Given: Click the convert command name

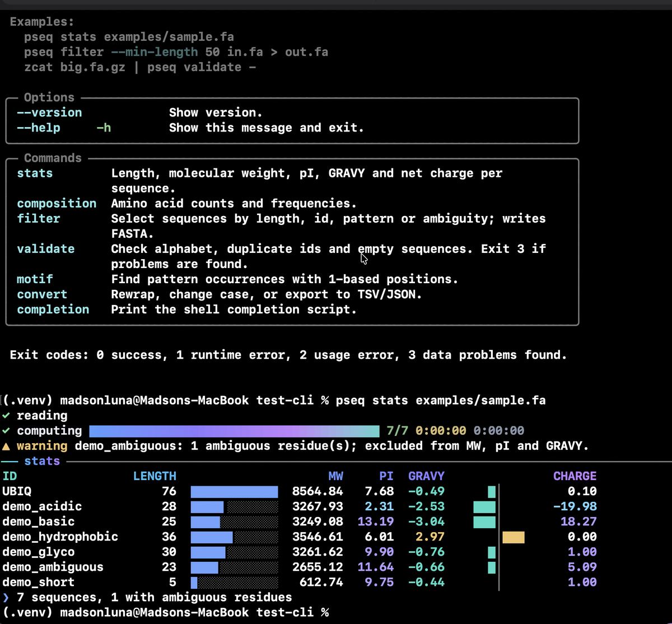Looking at the screenshot, I should pyautogui.click(x=42, y=294).
